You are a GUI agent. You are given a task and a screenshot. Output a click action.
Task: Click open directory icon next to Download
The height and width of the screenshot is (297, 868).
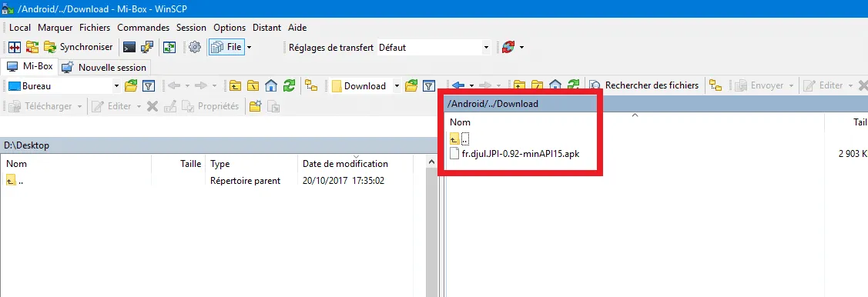pos(411,85)
